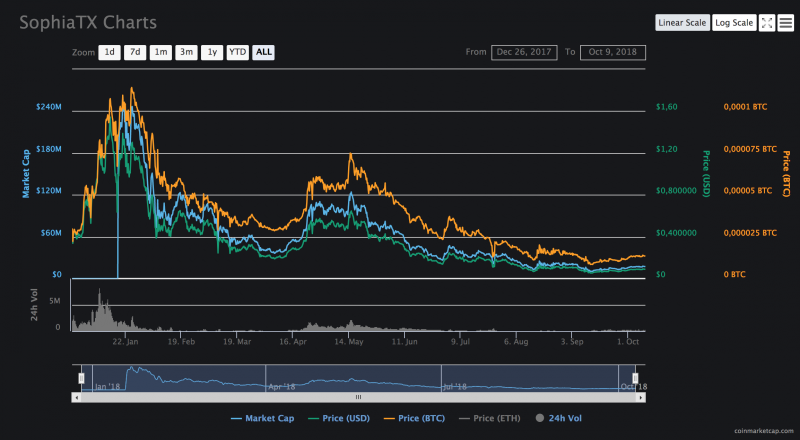Screen dimensions: 800x440
Task: Open coinmarketcap.com credit link
Action: click(x=764, y=431)
